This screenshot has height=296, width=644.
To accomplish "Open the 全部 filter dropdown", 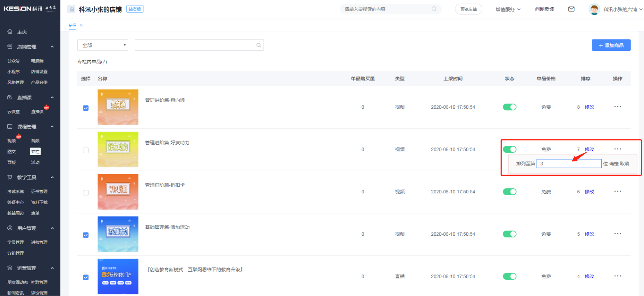I will pyautogui.click(x=102, y=45).
